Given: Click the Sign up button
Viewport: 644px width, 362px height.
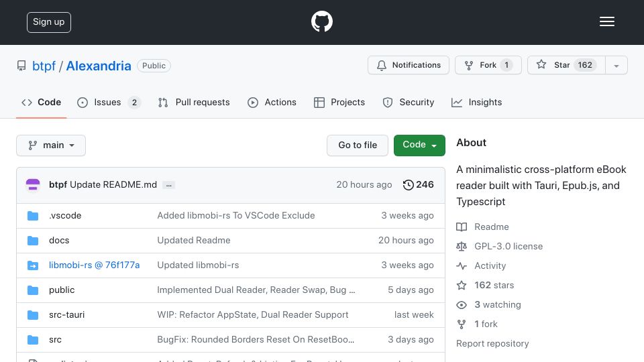Looking at the screenshot, I should 49,22.
